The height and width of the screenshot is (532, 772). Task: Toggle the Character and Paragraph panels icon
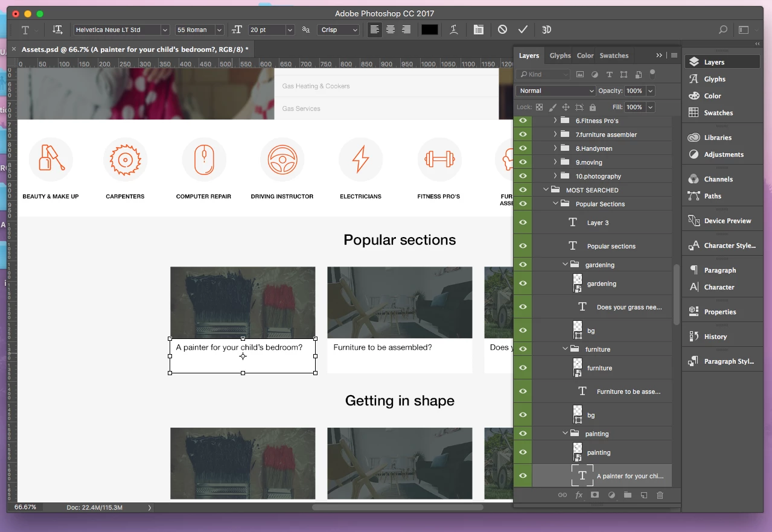479,30
